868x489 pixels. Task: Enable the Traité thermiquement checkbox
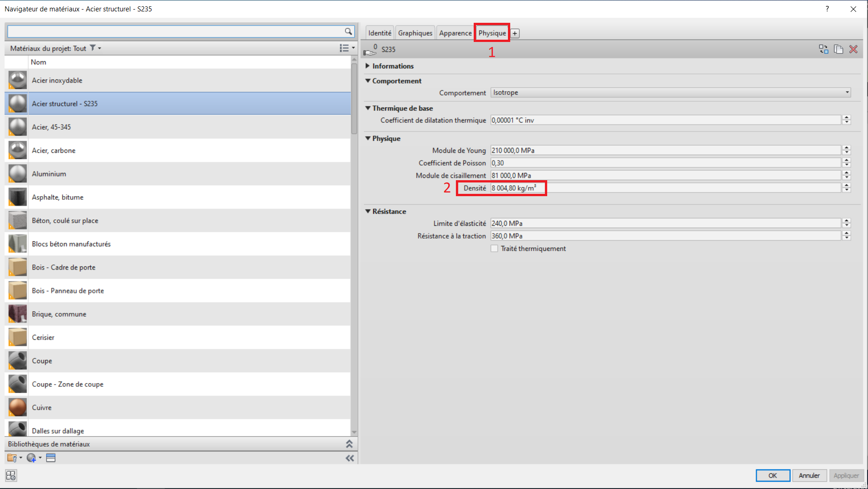click(x=494, y=249)
